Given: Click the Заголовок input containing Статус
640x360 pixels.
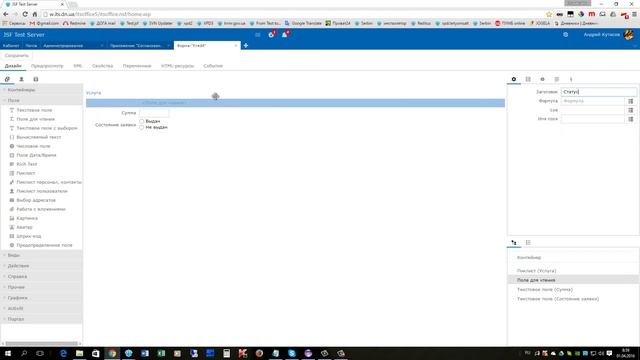Looking at the screenshot, I should 598,92.
